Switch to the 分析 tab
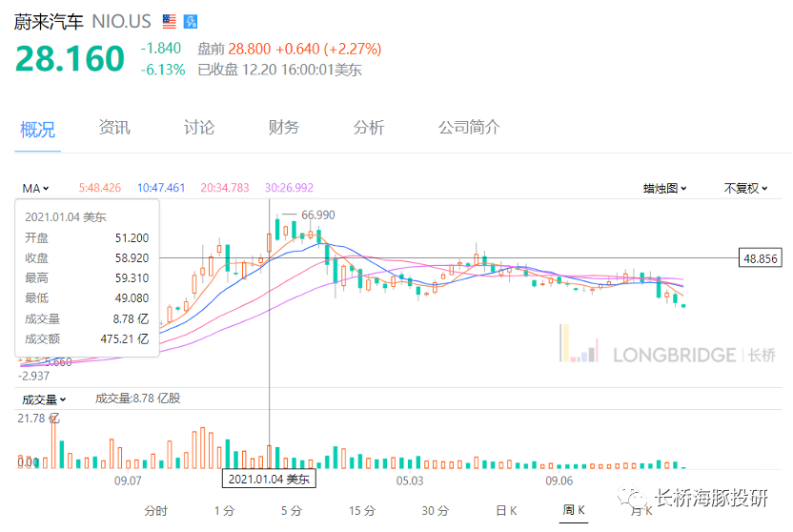 [369, 127]
